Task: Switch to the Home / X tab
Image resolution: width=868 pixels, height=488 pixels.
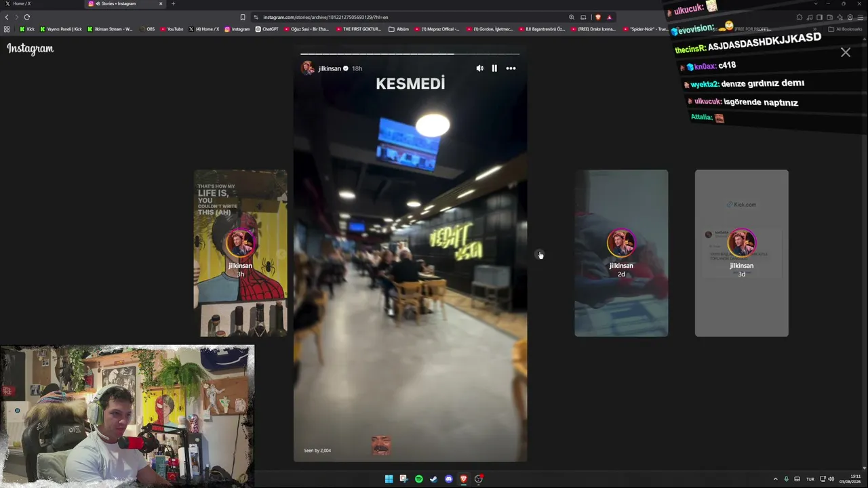Action: (41, 3)
